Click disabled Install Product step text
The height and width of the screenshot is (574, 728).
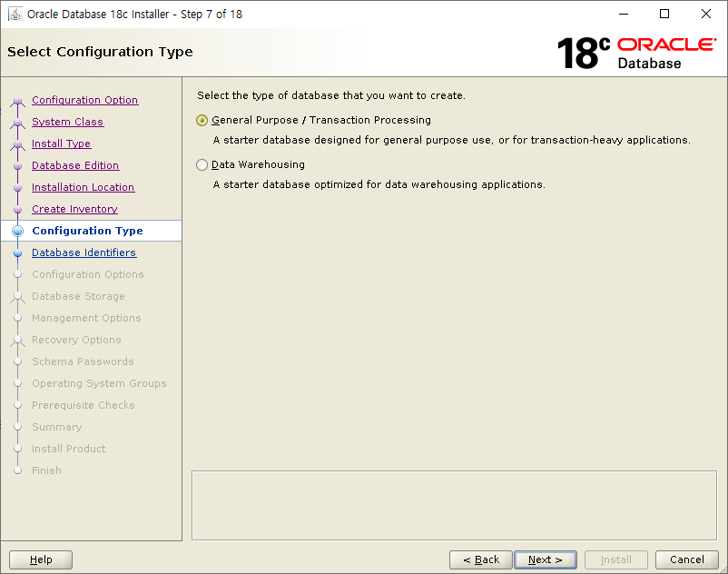(x=69, y=449)
